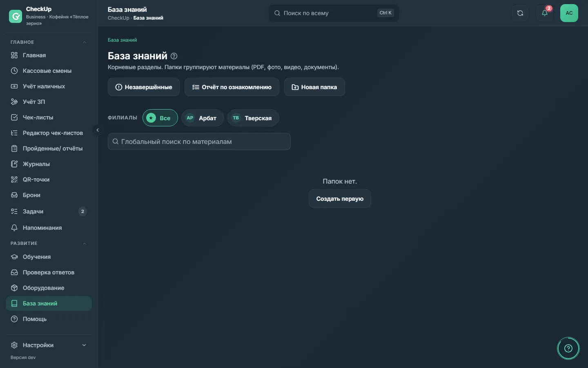Open notifications bell with badge 2

pos(545,13)
